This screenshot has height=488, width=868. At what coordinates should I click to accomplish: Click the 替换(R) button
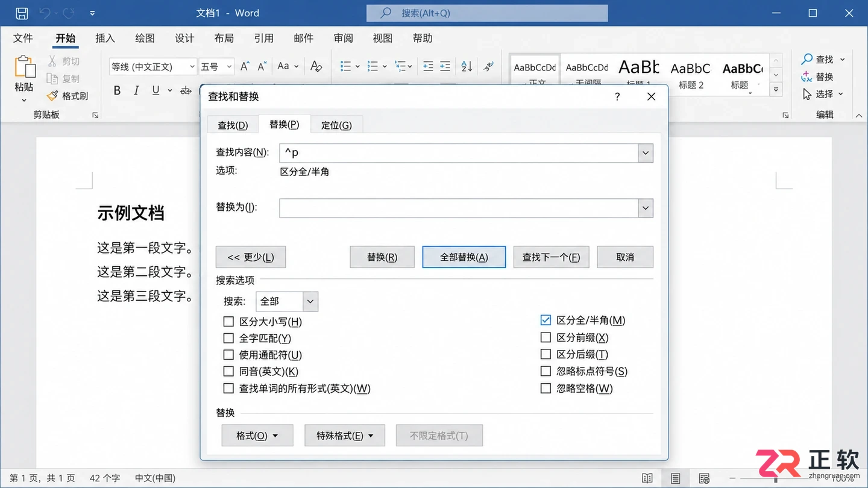[x=382, y=257]
